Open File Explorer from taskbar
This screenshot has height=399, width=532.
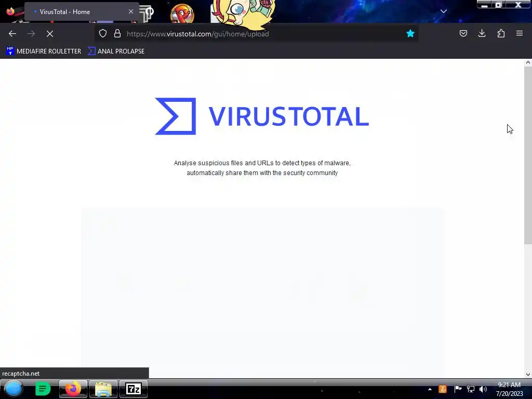click(103, 389)
